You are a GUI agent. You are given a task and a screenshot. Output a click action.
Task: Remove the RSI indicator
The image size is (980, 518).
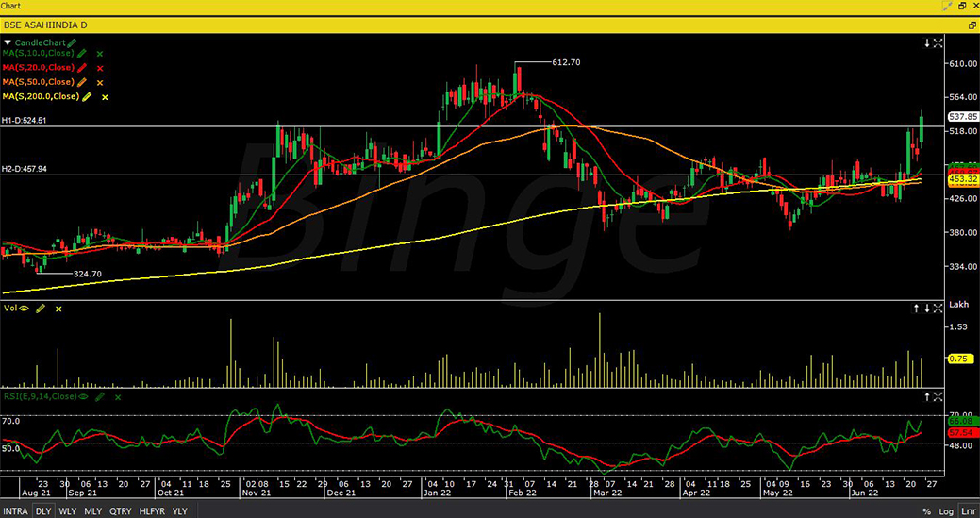coord(118,397)
